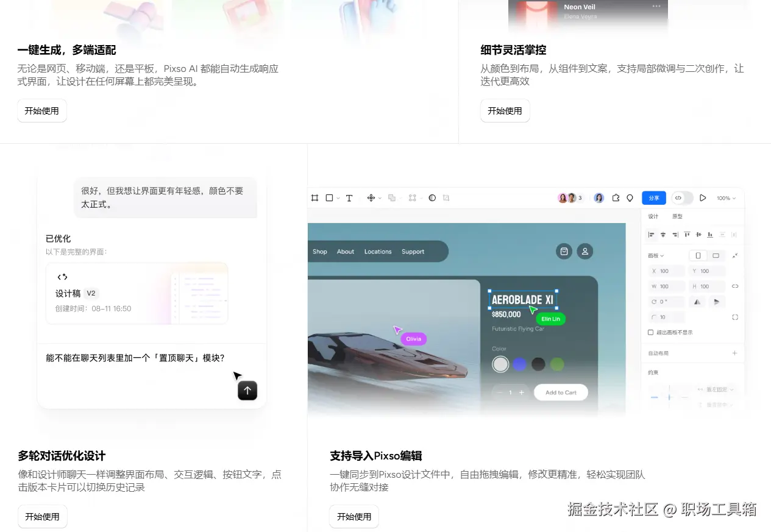Screen dimensions: 771x532
Task: Open the shape tool dropdown arrow
Action: coord(338,199)
